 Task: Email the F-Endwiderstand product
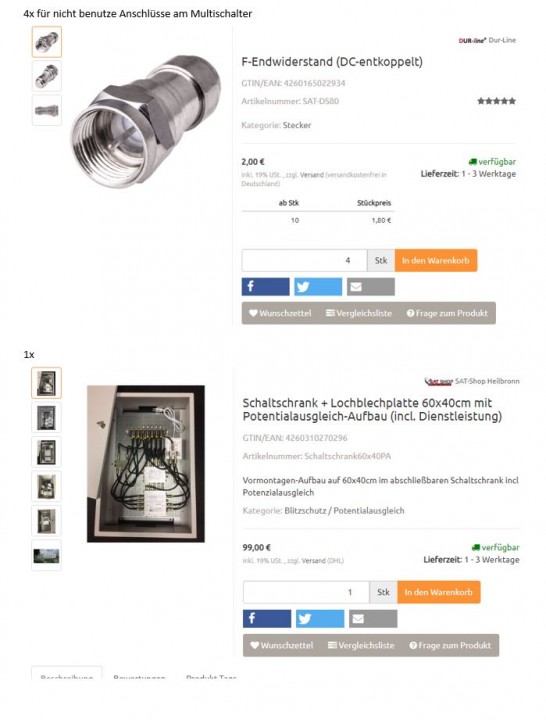[x=371, y=287]
